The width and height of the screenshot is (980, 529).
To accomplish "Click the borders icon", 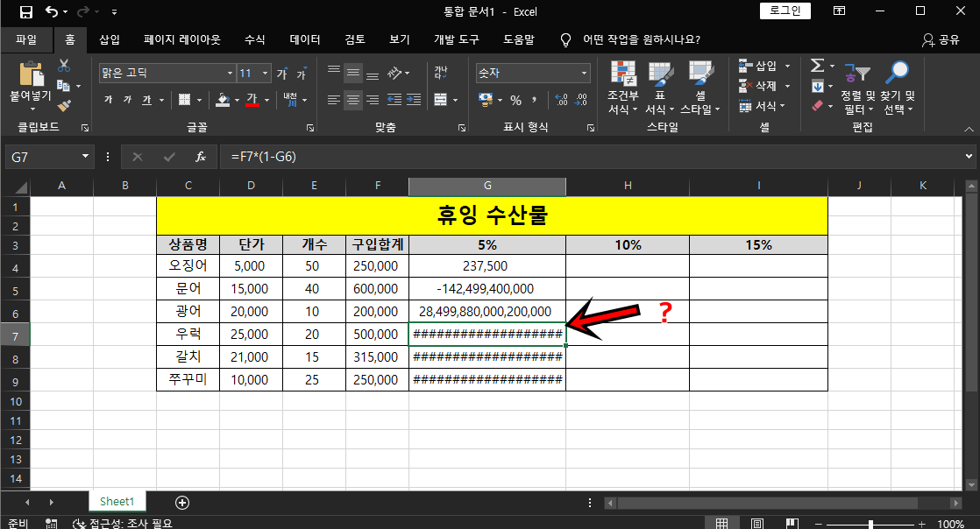I will [x=184, y=100].
